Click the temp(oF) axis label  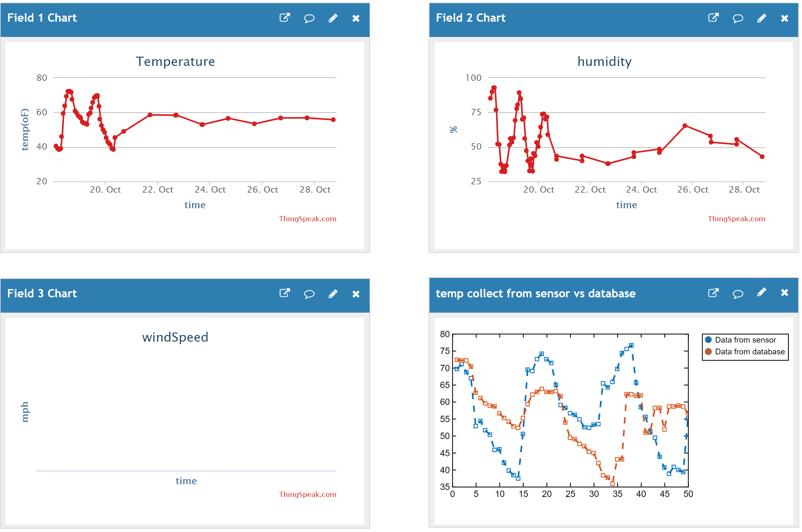click(25, 129)
